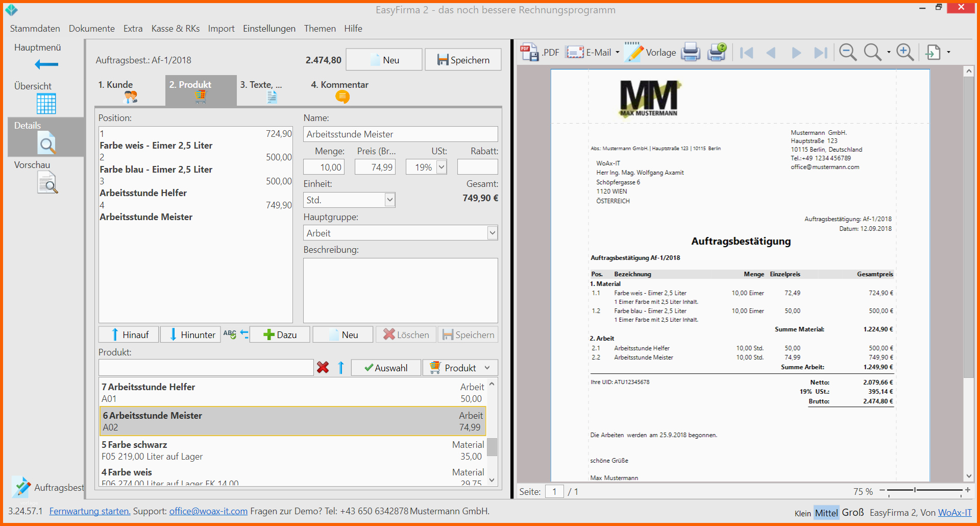
Task: Select the Klein size option
Action: (x=802, y=513)
